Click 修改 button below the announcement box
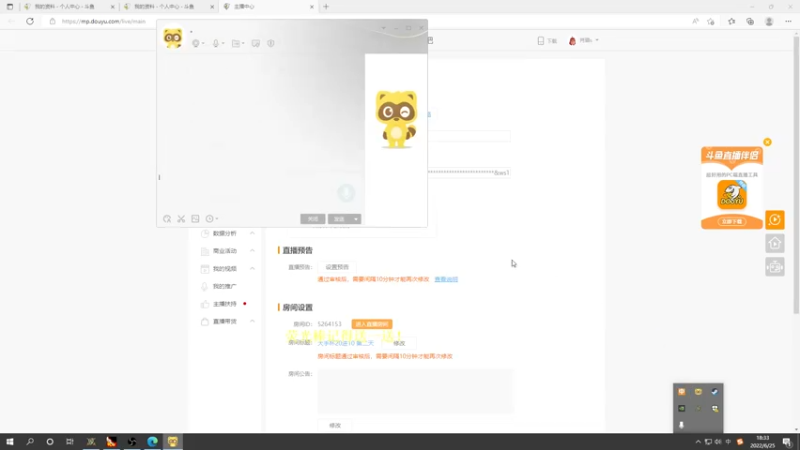800x450 pixels. [335, 426]
